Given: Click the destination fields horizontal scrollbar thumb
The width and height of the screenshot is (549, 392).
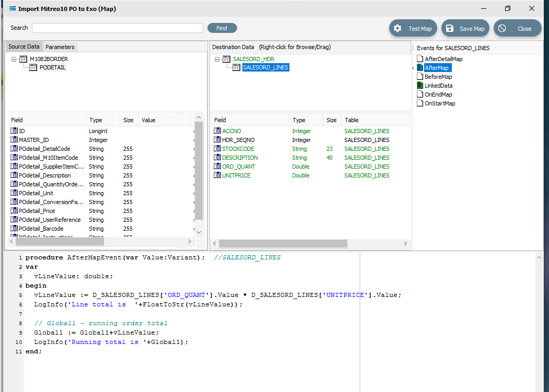Looking at the screenshot, I should pyautogui.click(x=283, y=243).
